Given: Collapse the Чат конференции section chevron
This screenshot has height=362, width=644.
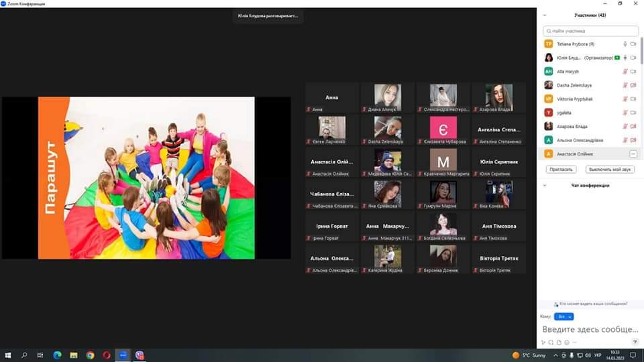Looking at the screenshot, I should click(x=545, y=185).
